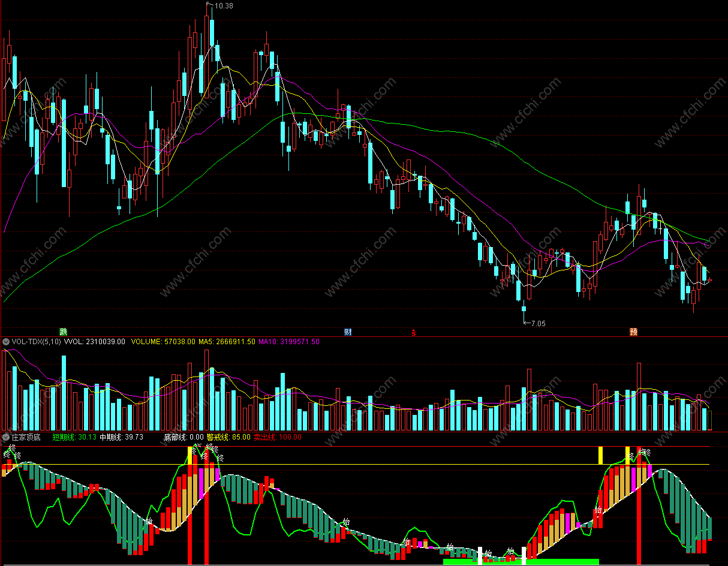Viewport: 728px width, 566px height.
Task: Select the VVOL: 2310039.00 value
Action: pyautogui.click(x=95, y=342)
